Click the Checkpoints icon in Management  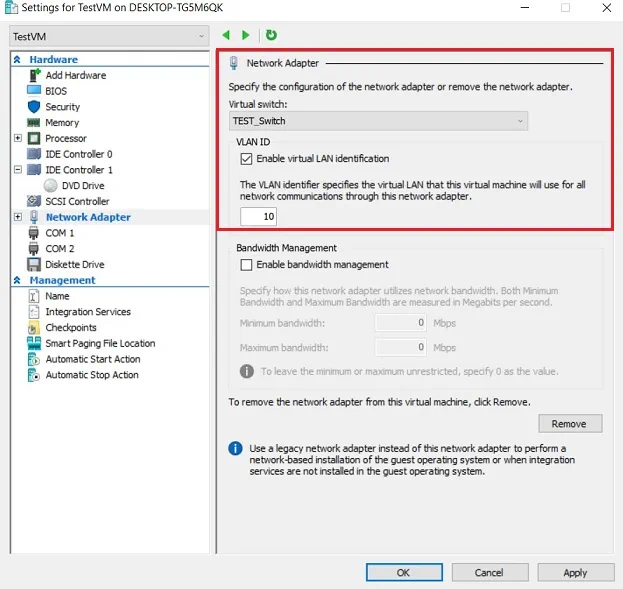33,328
